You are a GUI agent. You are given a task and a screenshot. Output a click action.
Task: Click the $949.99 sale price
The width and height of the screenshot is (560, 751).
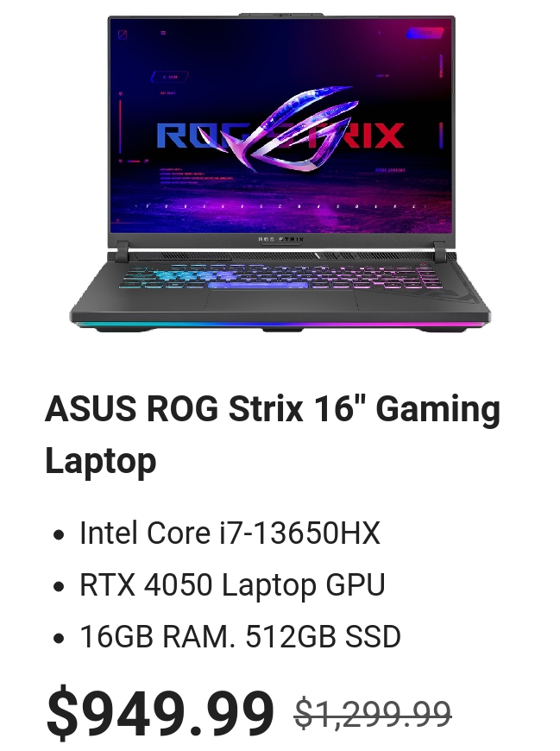click(x=160, y=712)
